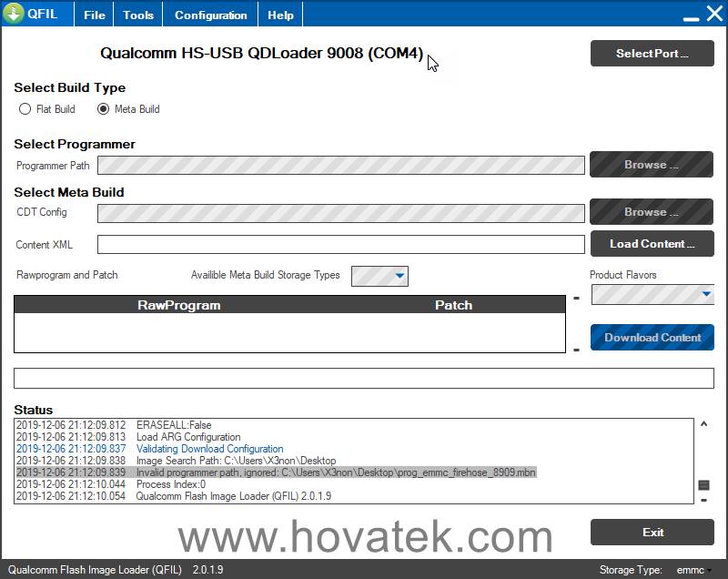Click the minus icon beside the Status log
Viewport: 728px width, 579px height.
(x=703, y=500)
